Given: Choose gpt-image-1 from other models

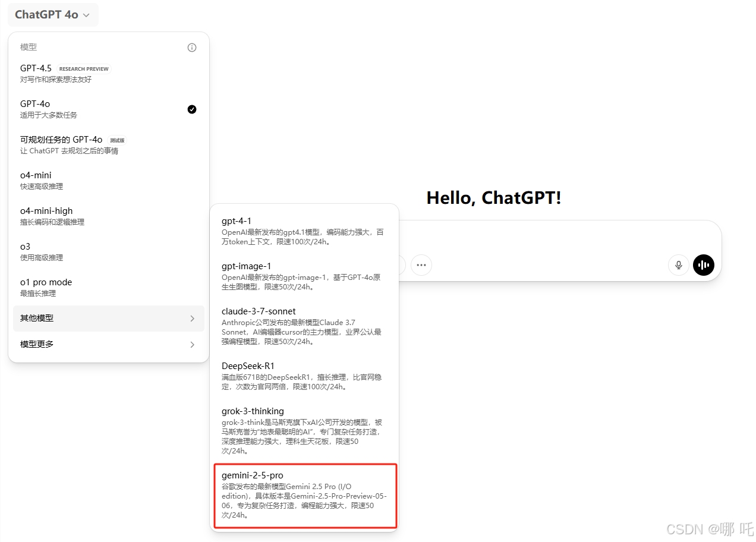Looking at the screenshot, I should [x=304, y=276].
